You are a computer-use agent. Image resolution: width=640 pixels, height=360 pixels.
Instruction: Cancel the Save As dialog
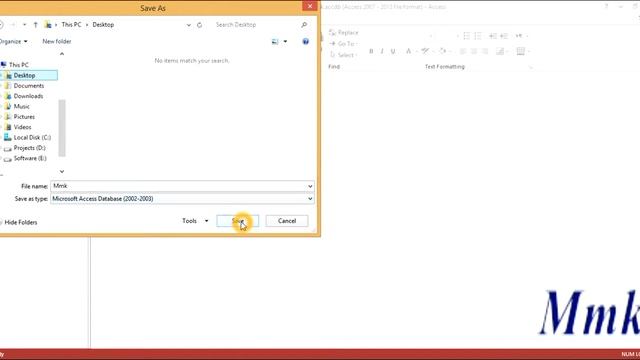pos(287,221)
